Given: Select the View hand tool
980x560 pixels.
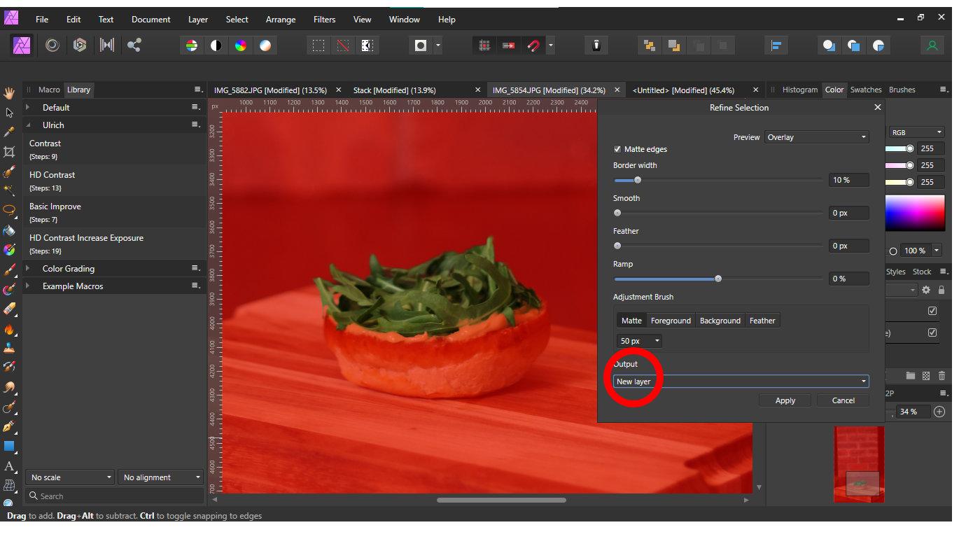Looking at the screenshot, I should [x=9, y=93].
